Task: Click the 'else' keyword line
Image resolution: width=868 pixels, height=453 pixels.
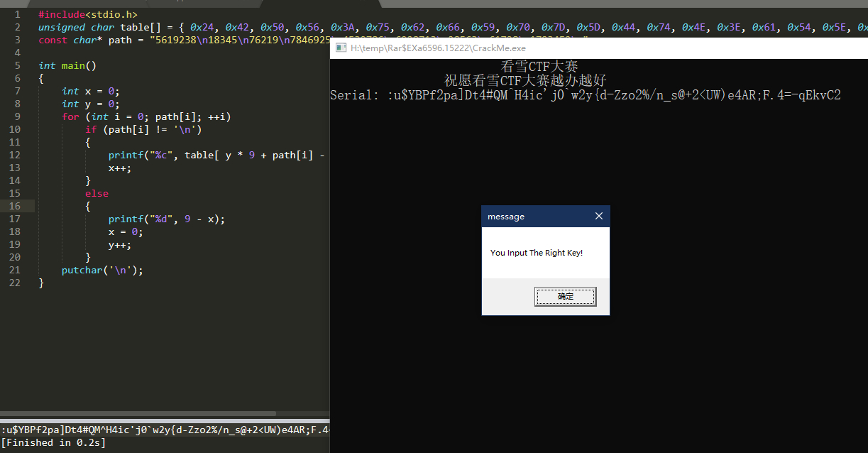Action: pyautogui.click(x=97, y=193)
